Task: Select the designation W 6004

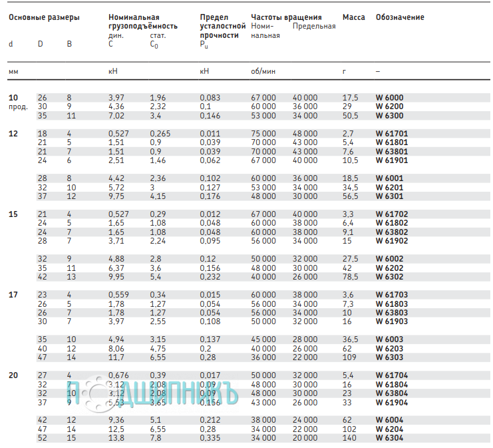Action: click(x=389, y=420)
